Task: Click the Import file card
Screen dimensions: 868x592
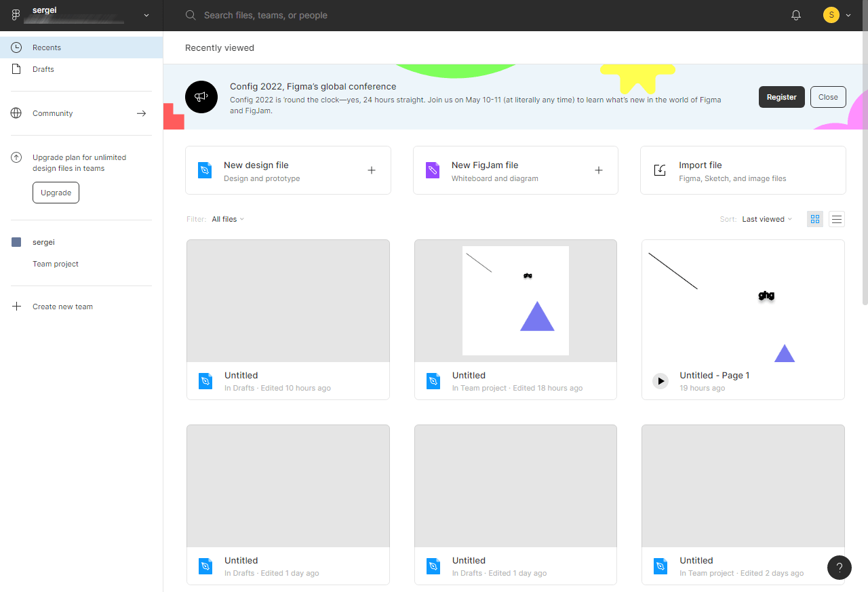Action: pyautogui.click(x=743, y=170)
